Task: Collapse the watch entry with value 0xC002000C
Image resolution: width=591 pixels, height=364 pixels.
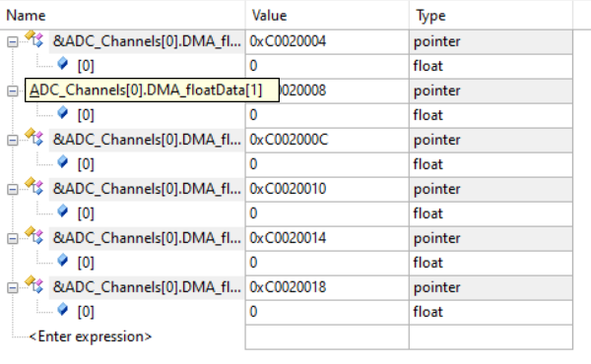Action: (x=13, y=140)
